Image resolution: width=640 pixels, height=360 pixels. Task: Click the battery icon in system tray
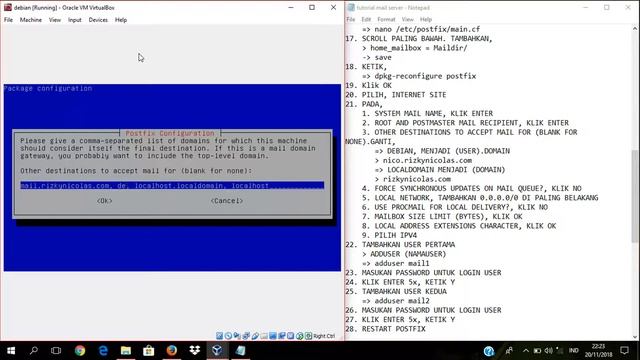tap(537, 351)
